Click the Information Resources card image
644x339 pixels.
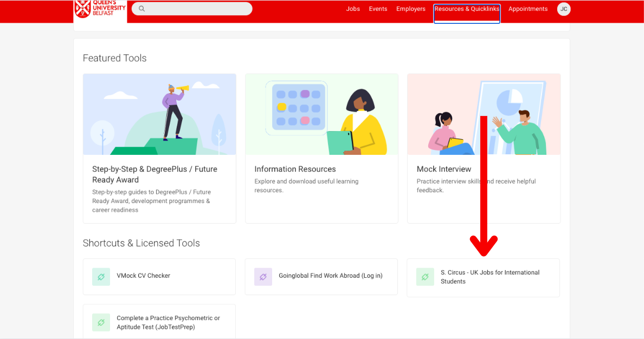tap(321, 114)
